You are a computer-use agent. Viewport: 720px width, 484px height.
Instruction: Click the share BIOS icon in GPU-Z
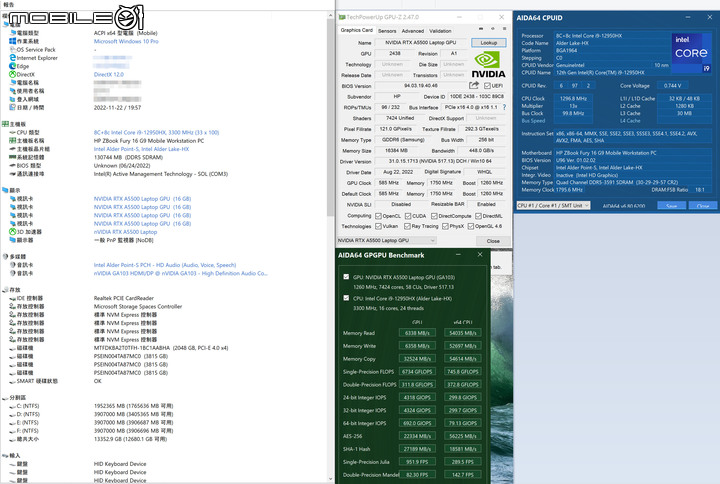474,85
